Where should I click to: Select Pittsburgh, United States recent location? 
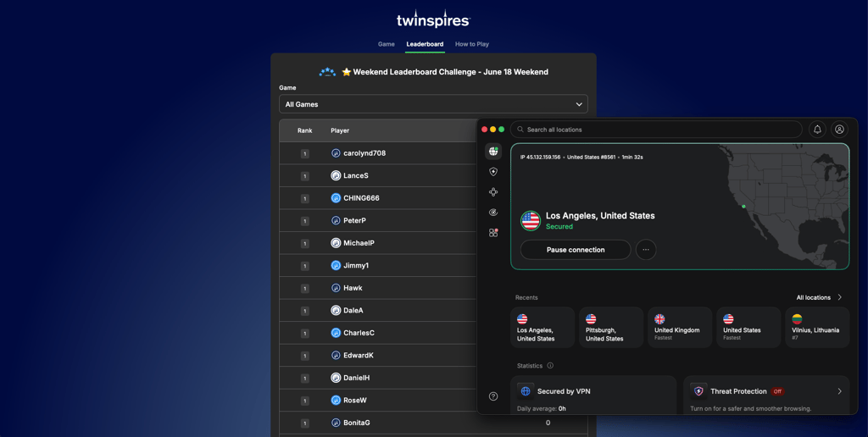click(x=611, y=328)
